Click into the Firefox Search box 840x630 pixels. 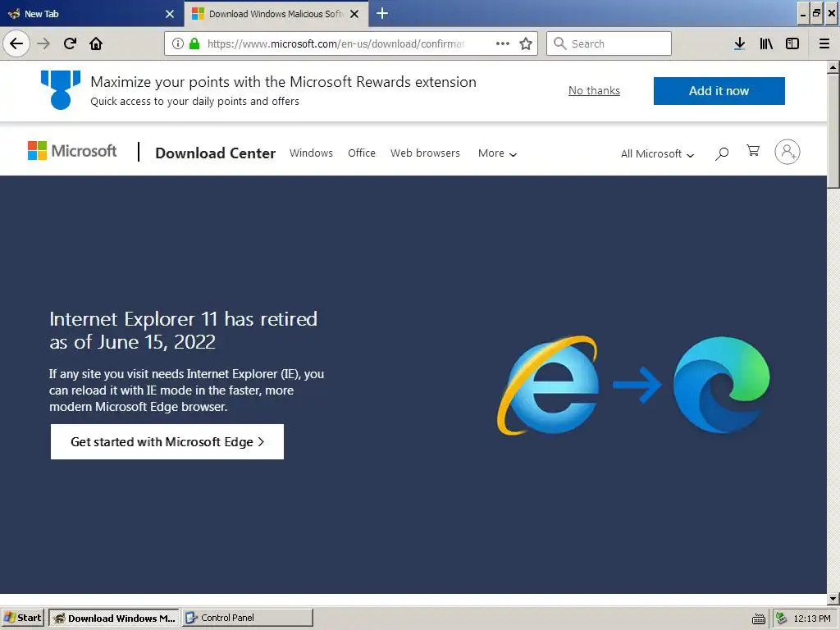609,43
